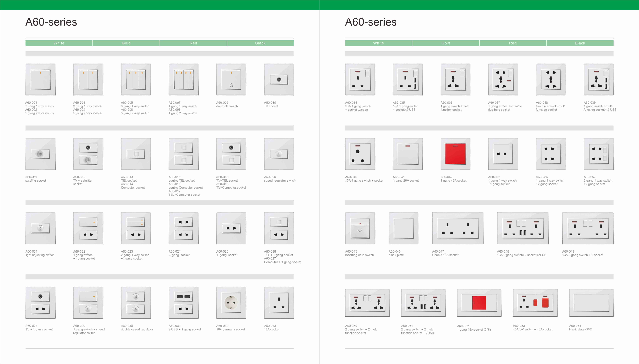The width and height of the screenshot is (639, 364).
Task: Select the A60-034 13A socket w/neon image
Action: click(x=360, y=79)
